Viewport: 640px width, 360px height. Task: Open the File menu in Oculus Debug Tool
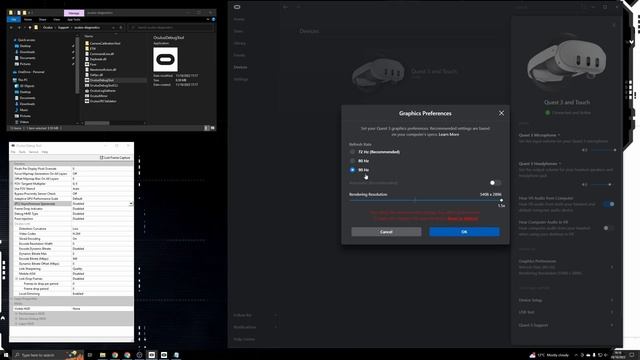[x=13, y=152]
